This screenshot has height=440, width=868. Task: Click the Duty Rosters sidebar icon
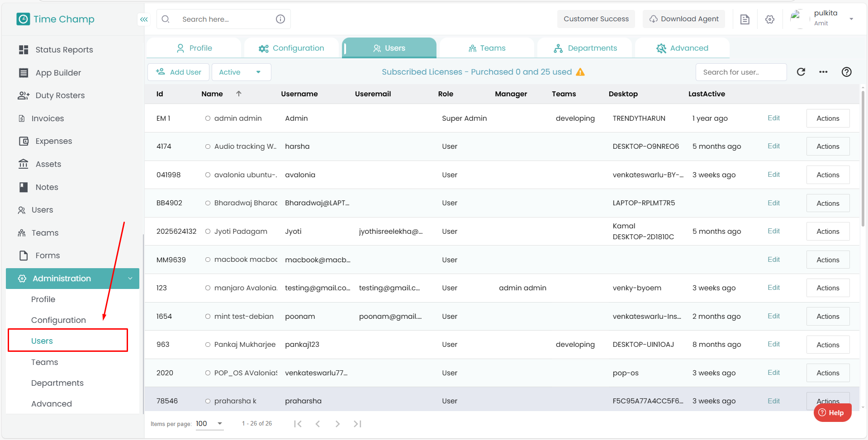point(24,95)
